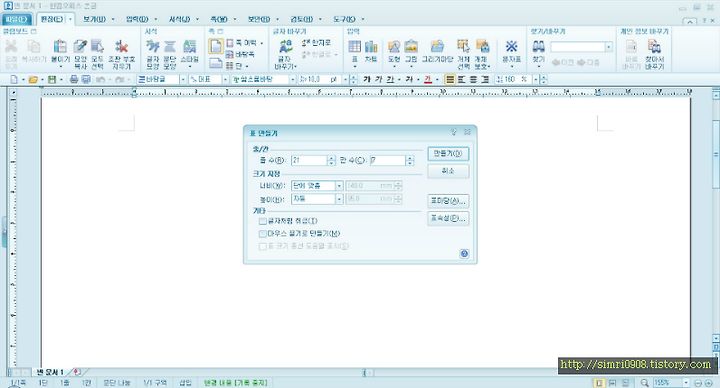Click the 모두 선택 (select all) icon

(x=97, y=46)
